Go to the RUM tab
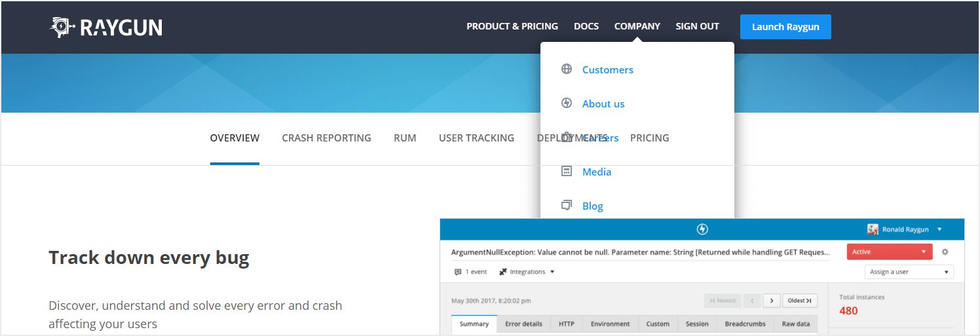The width and height of the screenshot is (980, 336). (x=405, y=138)
